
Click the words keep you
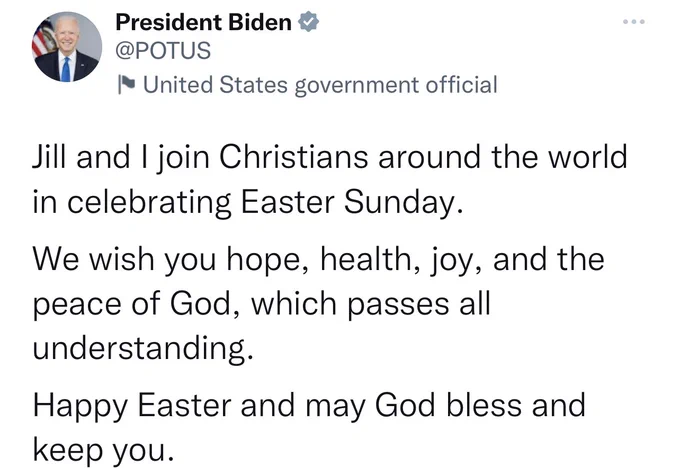104,450
